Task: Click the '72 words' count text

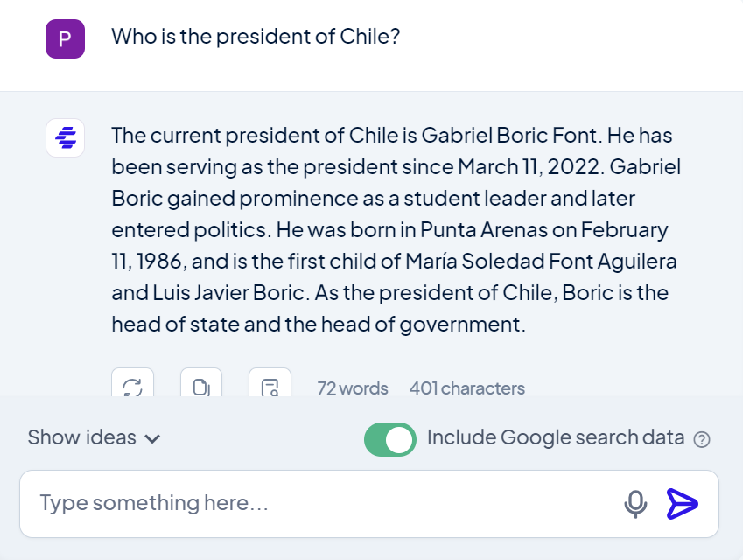Action: (352, 388)
